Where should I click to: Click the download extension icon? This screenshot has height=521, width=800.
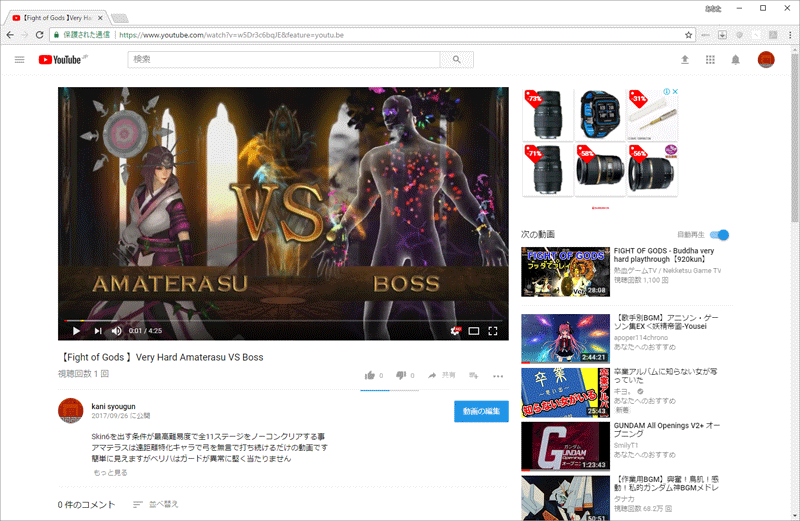tap(722, 35)
